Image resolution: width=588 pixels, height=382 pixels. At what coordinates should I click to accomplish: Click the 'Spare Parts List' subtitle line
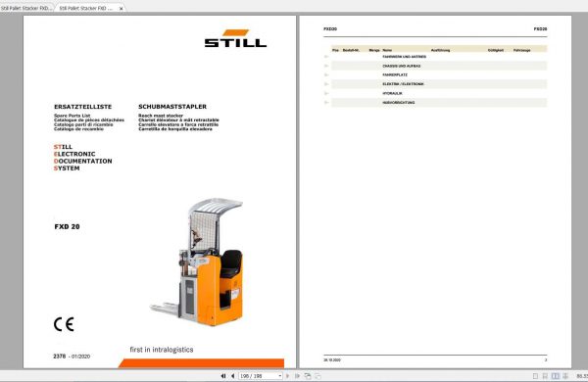coord(72,116)
